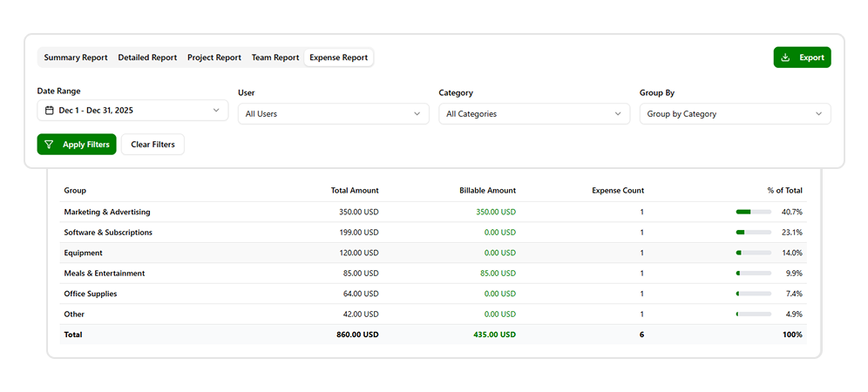Click the Total row label
Viewport: 868px width, 392px height.
coord(73,335)
